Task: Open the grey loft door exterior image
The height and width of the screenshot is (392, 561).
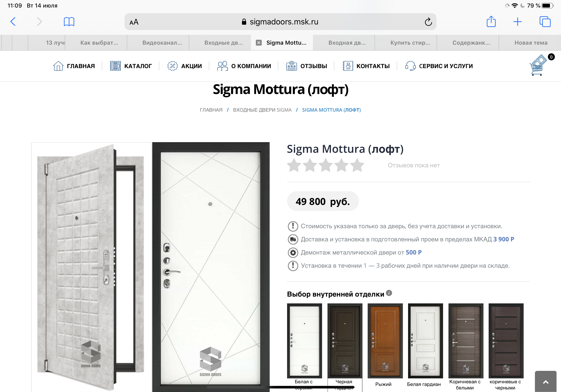Action: click(91, 266)
